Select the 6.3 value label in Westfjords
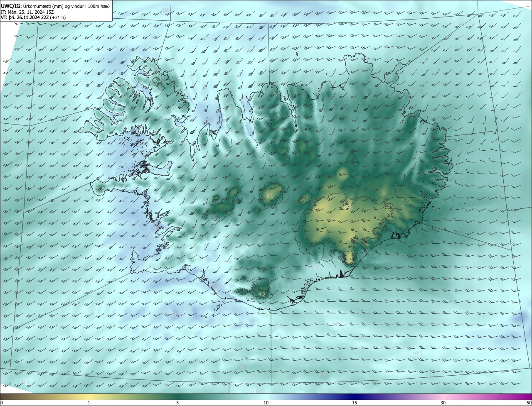This screenshot has width=532, height=406. pos(157,80)
